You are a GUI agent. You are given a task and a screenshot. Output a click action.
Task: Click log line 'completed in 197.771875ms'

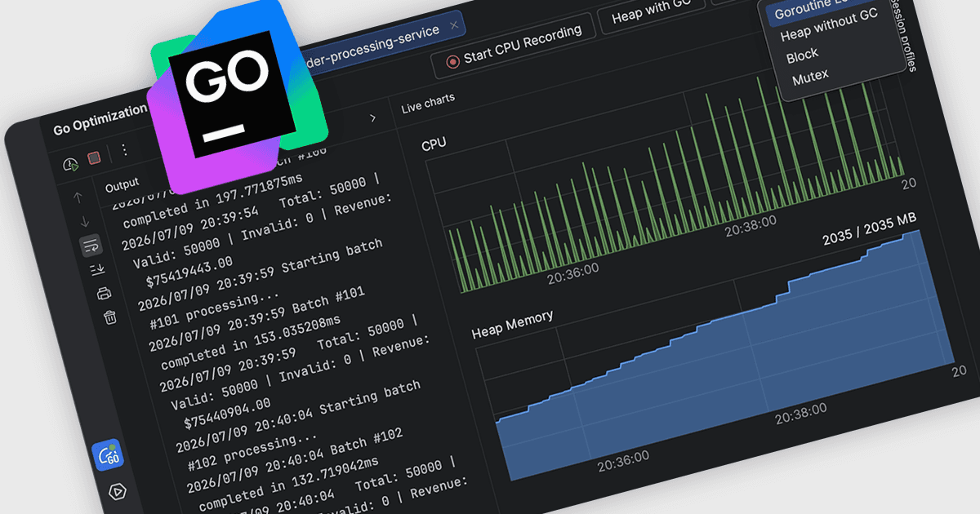pyautogui.click(x=212, y=200)
